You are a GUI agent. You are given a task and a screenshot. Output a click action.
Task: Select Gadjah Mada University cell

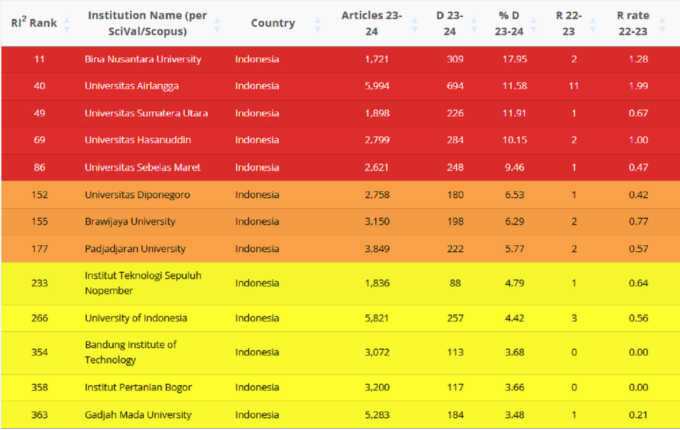138,415
